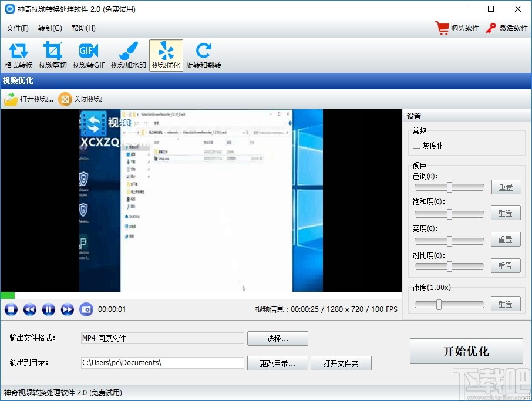Click the 选择... format button

click(x=278, y=339)
